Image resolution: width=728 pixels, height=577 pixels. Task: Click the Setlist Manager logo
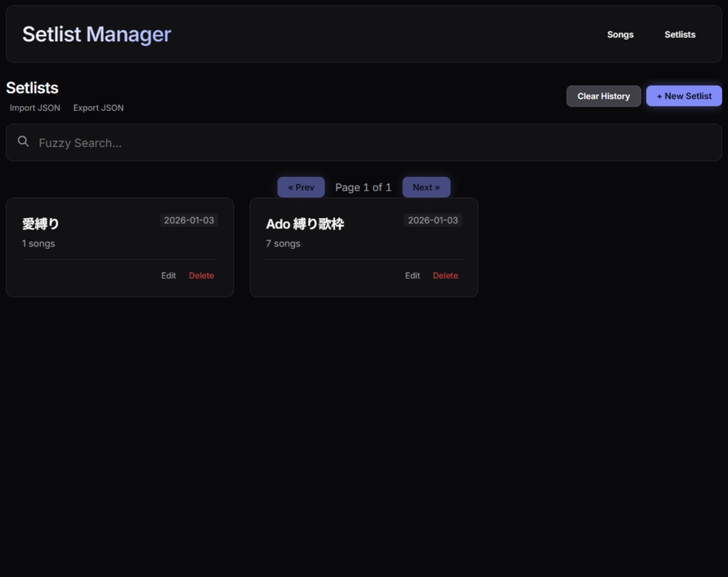[x=96, y=33]
